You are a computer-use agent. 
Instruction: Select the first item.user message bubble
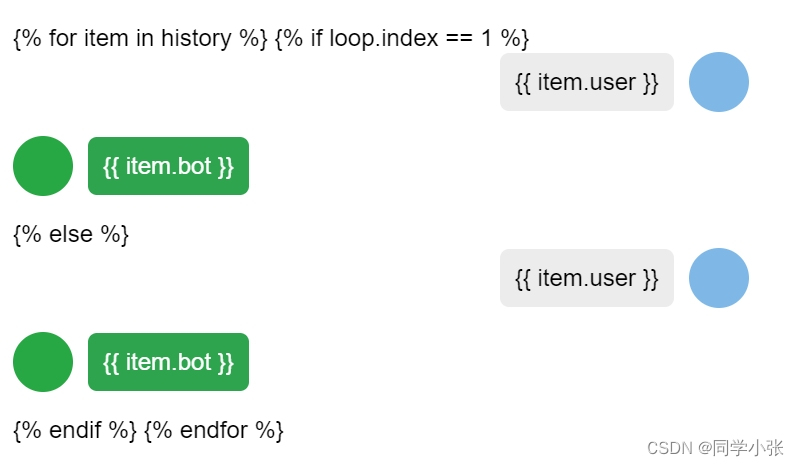coord(586,82)
